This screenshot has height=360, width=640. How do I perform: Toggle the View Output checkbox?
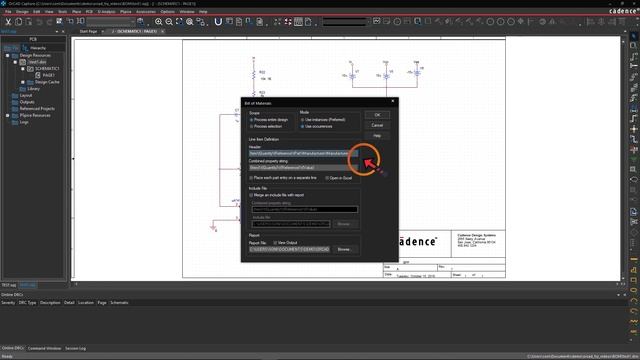(275, 243)
